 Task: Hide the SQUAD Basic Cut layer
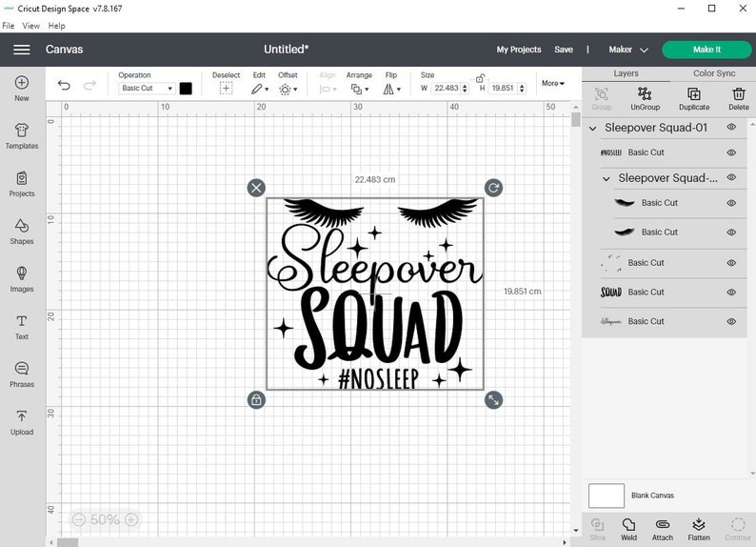[731, 292]
